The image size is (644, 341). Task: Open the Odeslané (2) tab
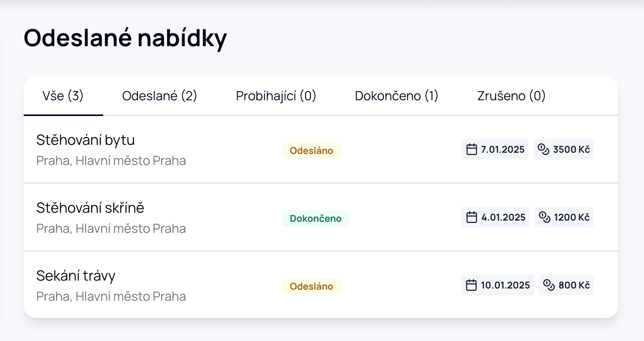click(159, 96)
